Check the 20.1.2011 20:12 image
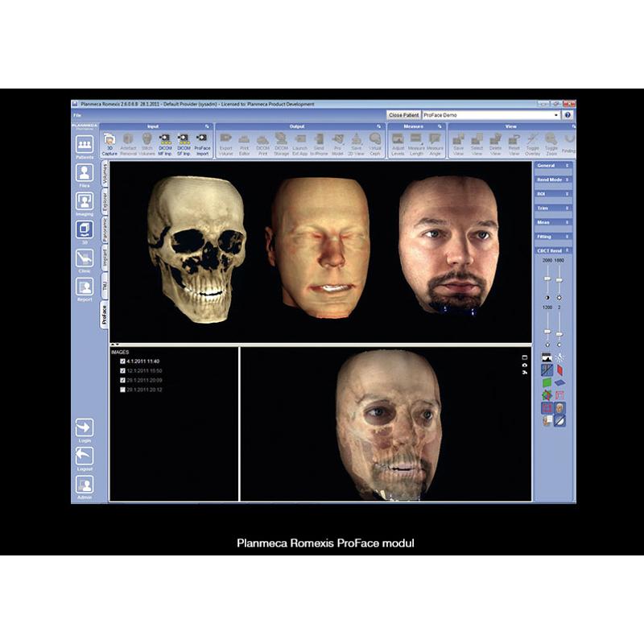 [122, 390]
